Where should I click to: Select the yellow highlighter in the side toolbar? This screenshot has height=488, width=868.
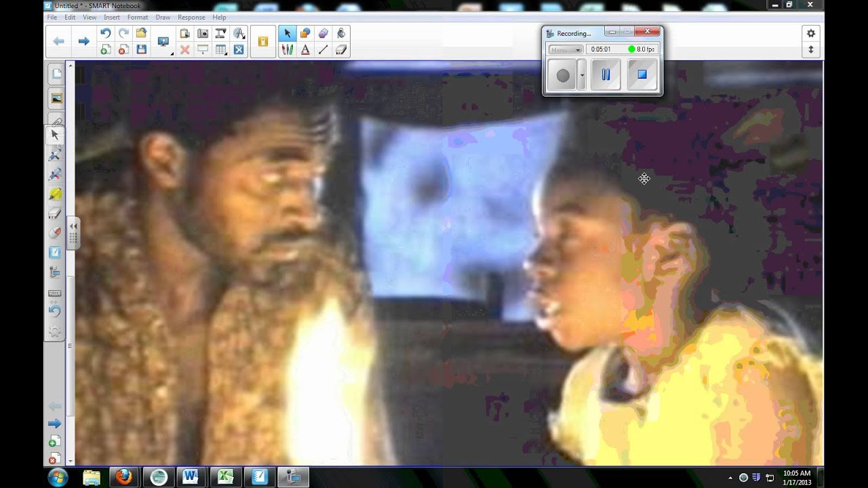(x=55, y=194)
